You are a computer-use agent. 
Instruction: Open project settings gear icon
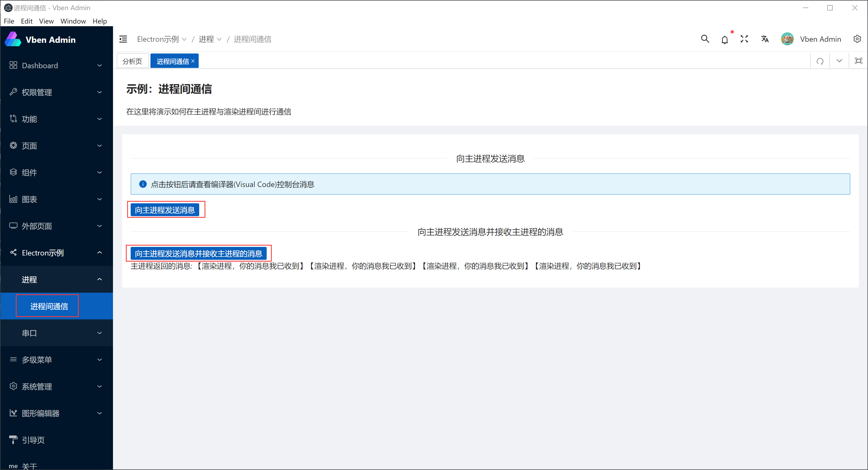pyautogui.click(x=857, y=39)
